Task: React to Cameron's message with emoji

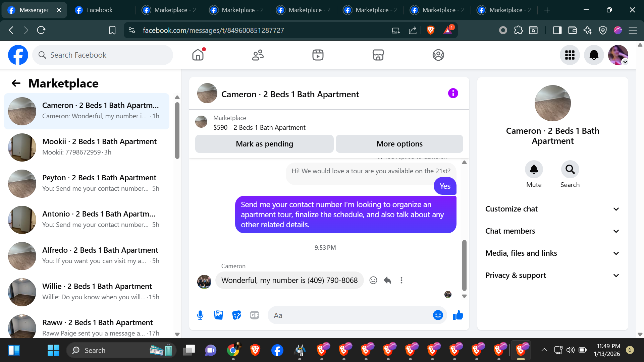Action: pyautogui.click(x=373, y=280)
